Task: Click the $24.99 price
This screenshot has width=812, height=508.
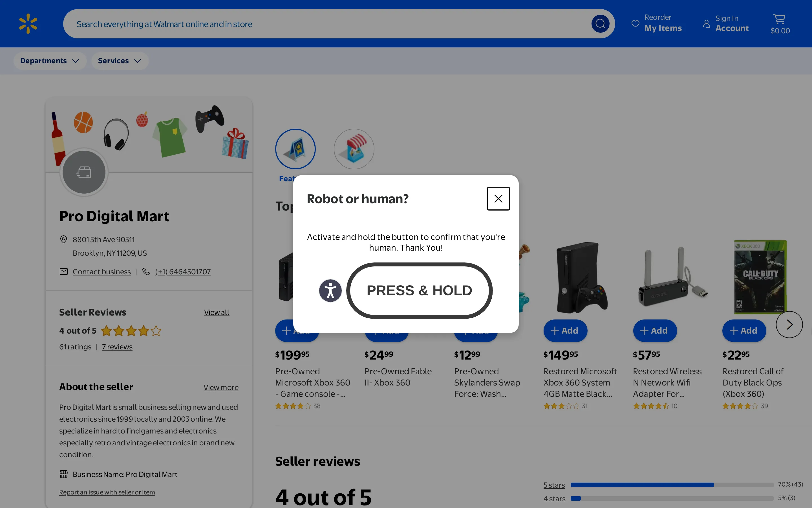Action: coord(379,355)
